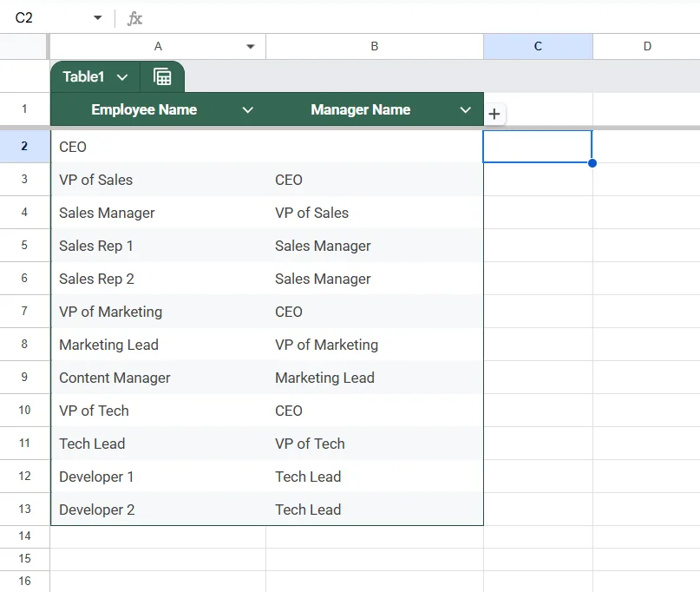Select row 5 header
This screenshot has height=592, width=700.
coord(24,246)
